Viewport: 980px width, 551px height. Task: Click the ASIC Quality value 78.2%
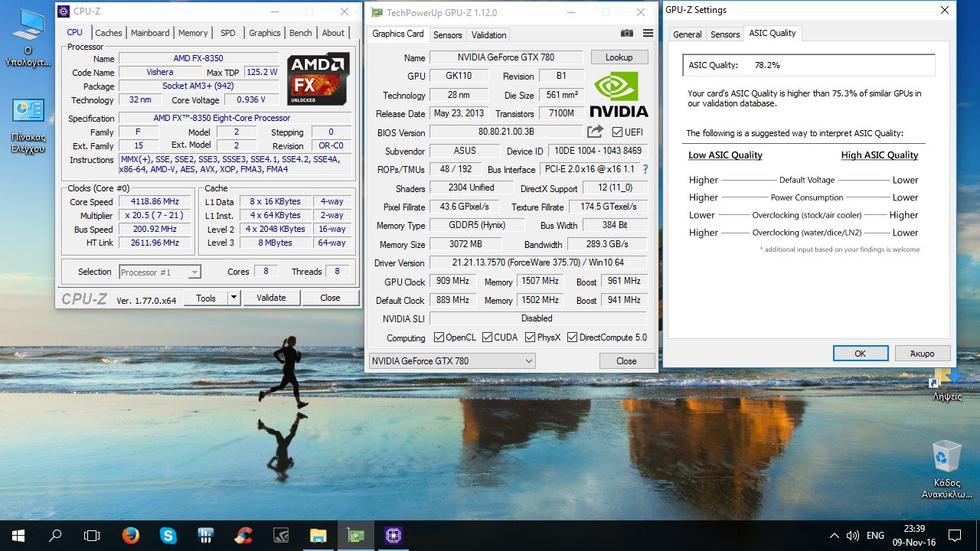[767, 65]
